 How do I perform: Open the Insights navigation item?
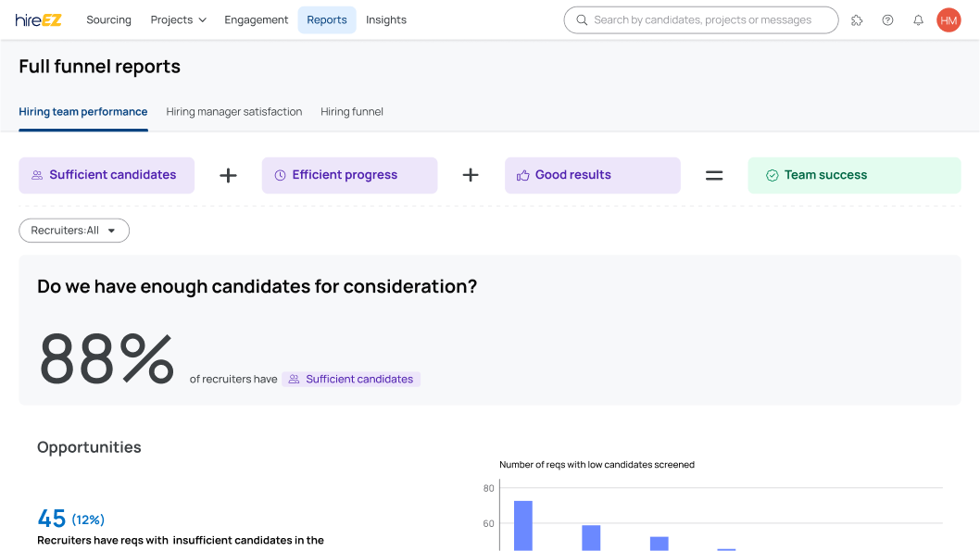pyautogui.click(x=385, y=19)
